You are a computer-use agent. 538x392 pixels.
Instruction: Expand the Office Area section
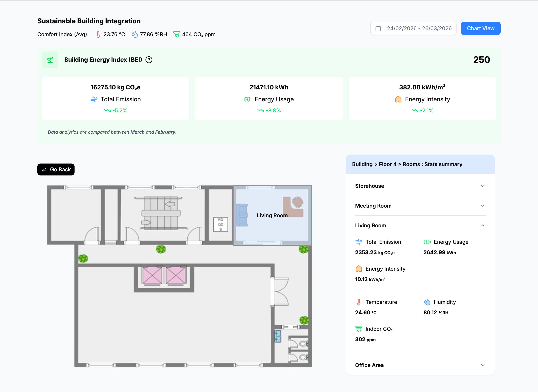click(483, 365)
